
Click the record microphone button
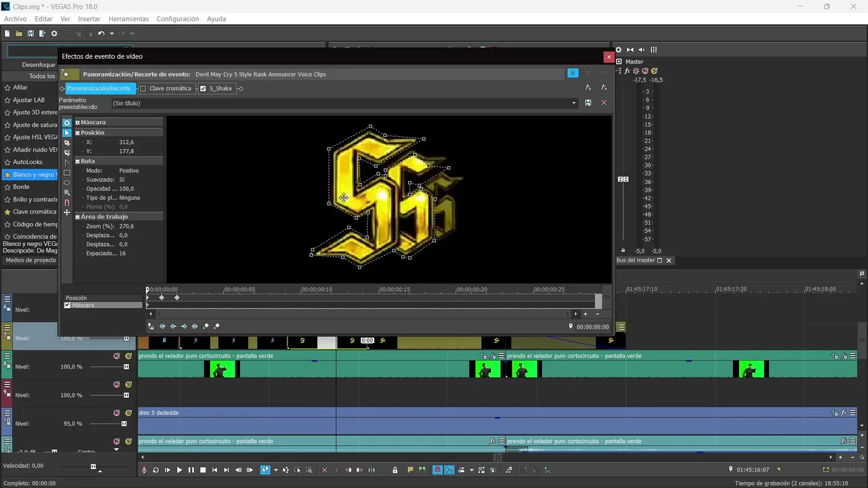coord(144,470)
